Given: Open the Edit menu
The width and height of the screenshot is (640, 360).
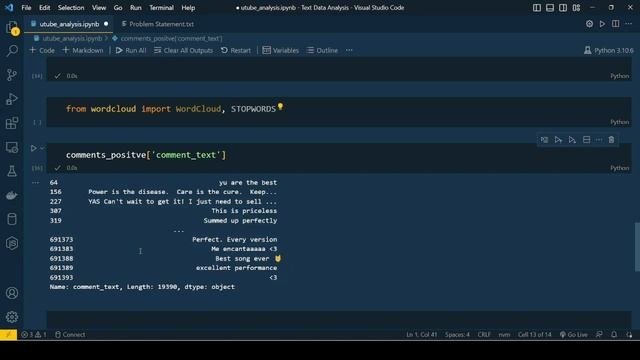Looking at the screenshot, I should pyautogui.click(x=44, y=8).
